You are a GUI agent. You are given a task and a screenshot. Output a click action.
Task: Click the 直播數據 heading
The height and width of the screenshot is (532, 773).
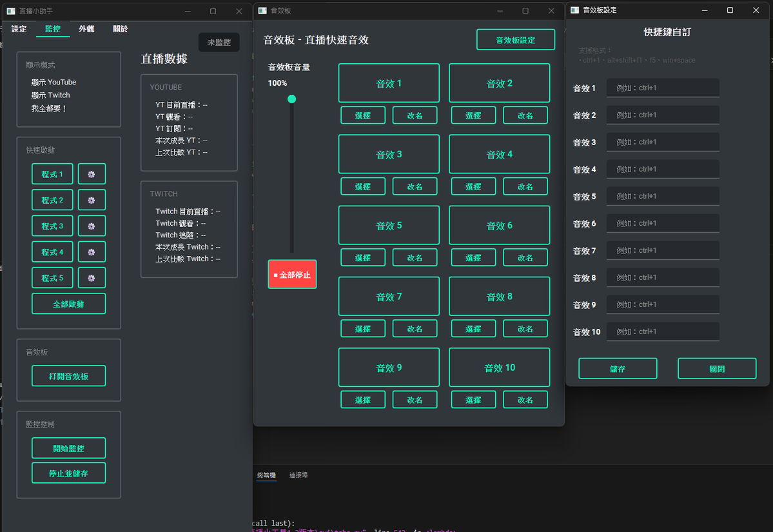pos(164,59)
